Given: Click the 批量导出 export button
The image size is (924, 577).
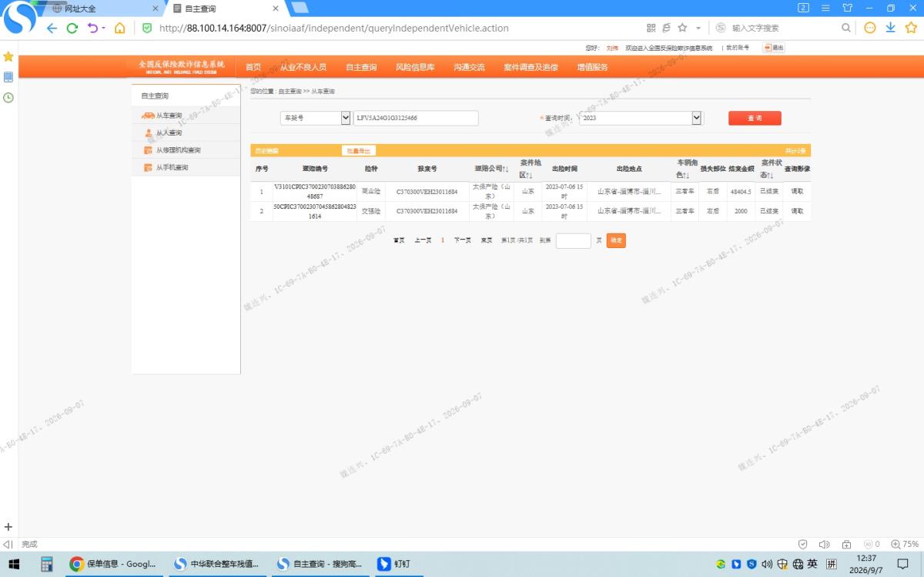Looking at the screenshot, I should tap(359, 151).
